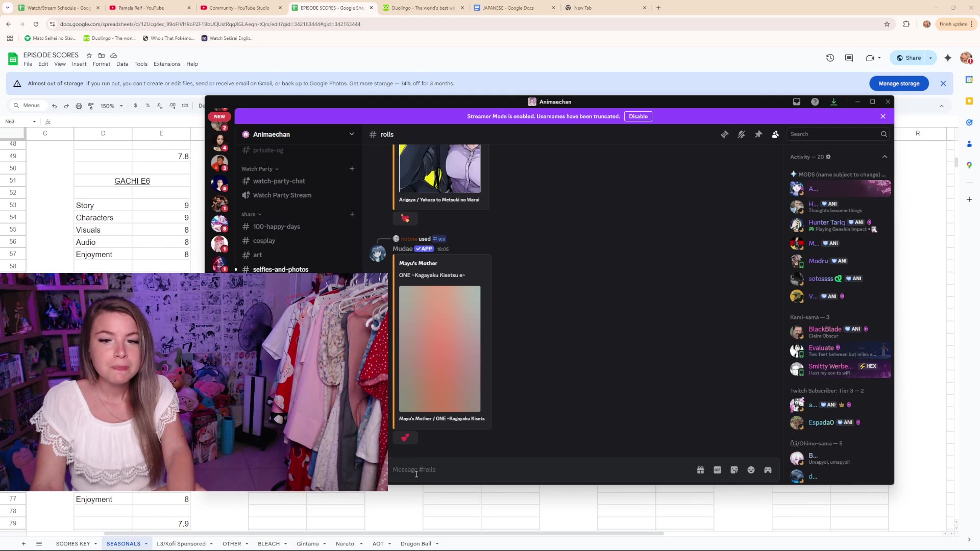The image size is (980, 551).
Task: Bookmark the page via the address bar star
Action: (887, 24)
